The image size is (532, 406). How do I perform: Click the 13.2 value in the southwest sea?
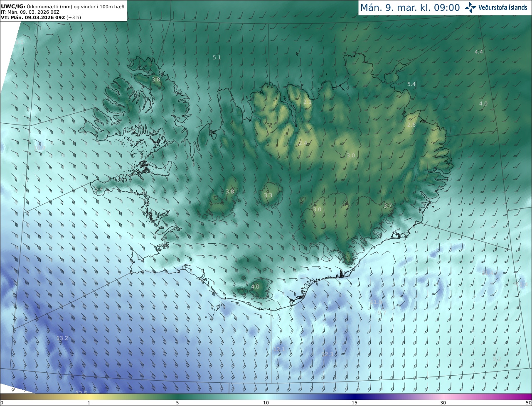(x=62, y=338)
